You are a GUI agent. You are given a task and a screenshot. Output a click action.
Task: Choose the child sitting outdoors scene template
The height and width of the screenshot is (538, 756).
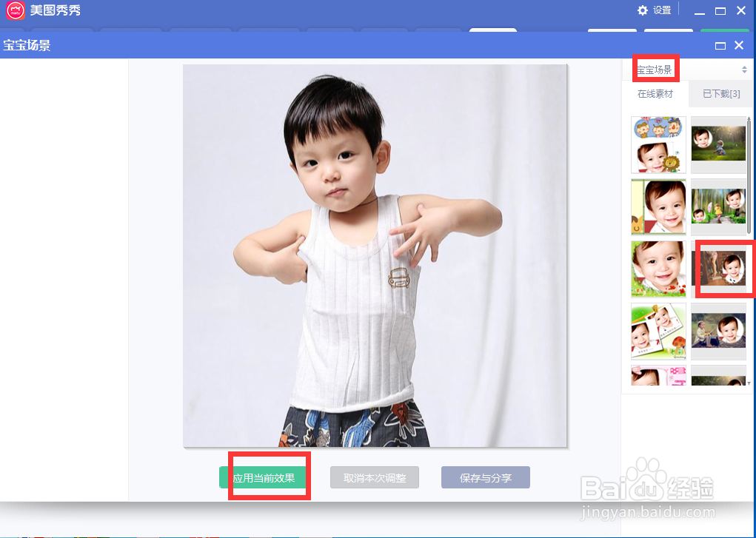click(x=718, y=332)
